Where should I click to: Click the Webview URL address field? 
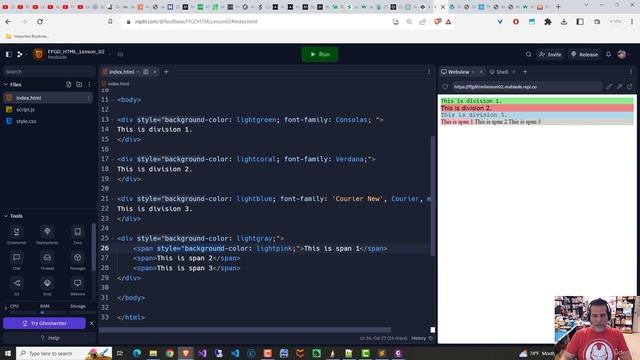(527, 87)
